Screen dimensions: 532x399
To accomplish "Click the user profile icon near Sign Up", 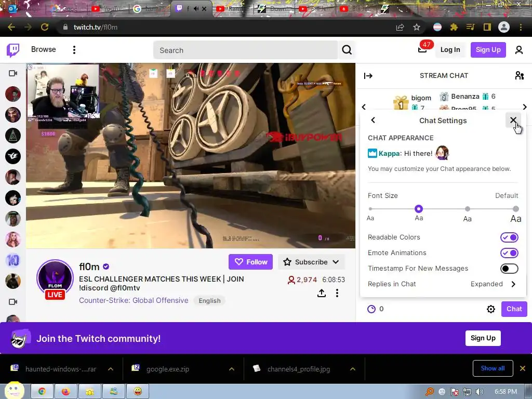I will [519, 50].
